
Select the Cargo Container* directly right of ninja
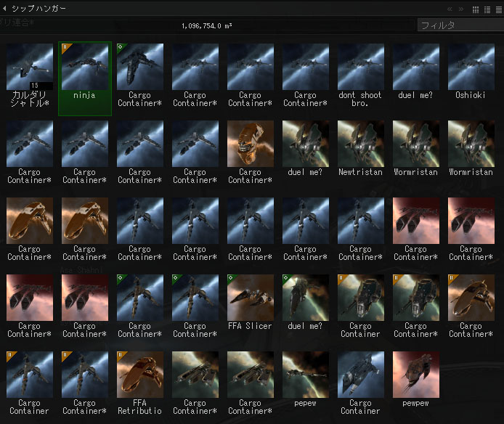[140, 76]
